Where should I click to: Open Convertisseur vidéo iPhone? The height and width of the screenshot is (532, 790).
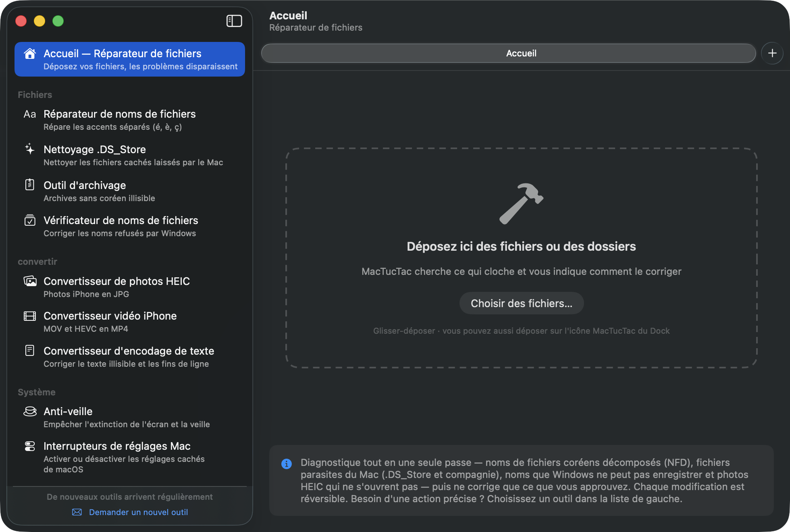[130, 322]
